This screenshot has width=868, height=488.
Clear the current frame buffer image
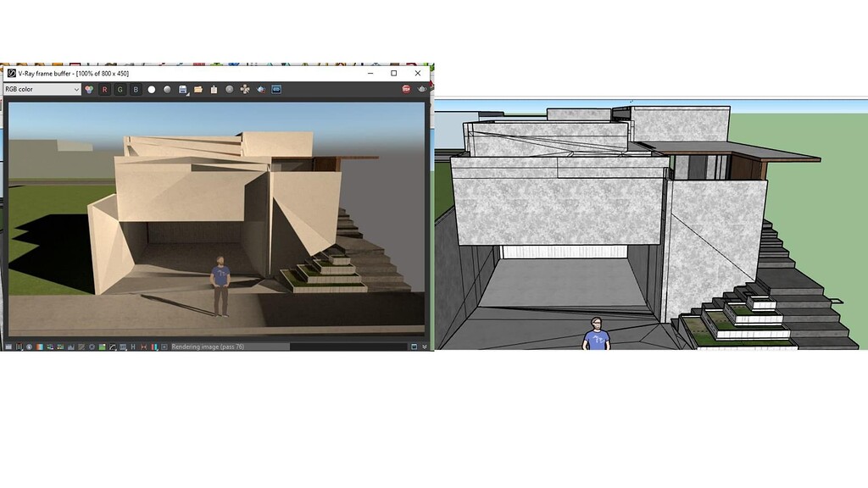231,89
